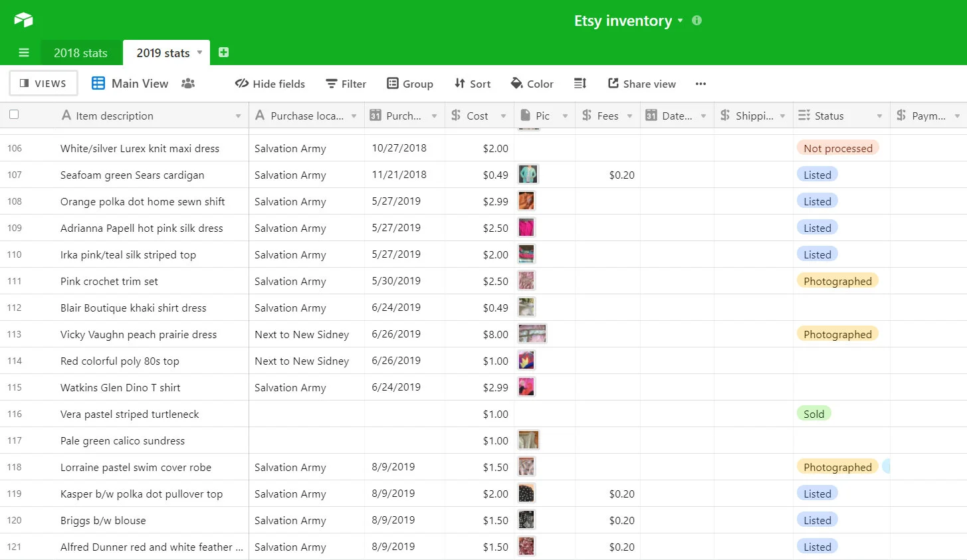
Task: Switch to the 2018 stats tab
Action: (80, 53)
